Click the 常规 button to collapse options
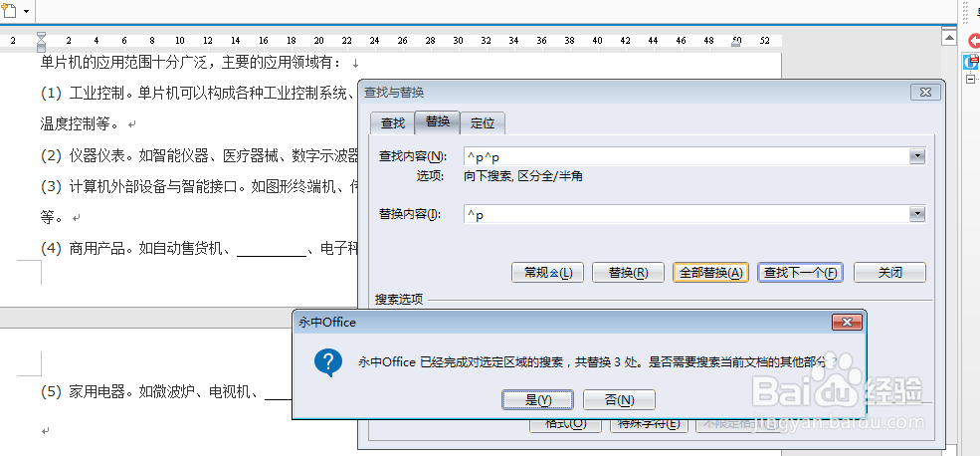The width and height of the screenshot is (980, 456). (x=547, y=273)
